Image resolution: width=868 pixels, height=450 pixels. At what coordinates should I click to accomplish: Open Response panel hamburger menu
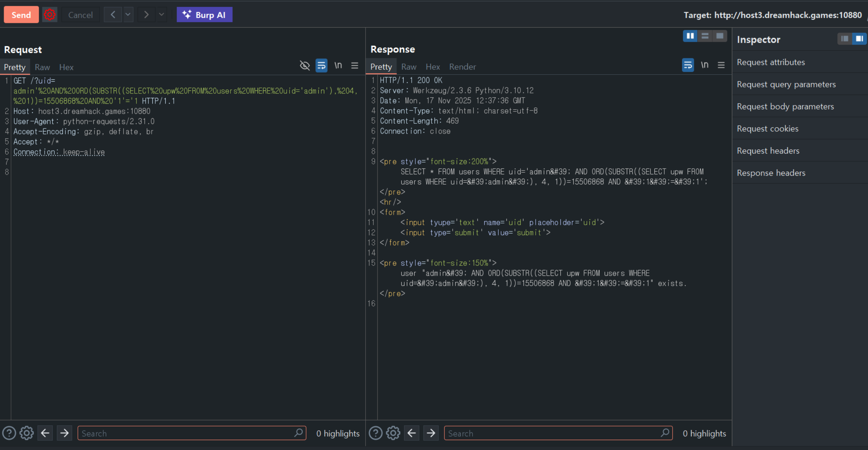(x=721, y=65)
